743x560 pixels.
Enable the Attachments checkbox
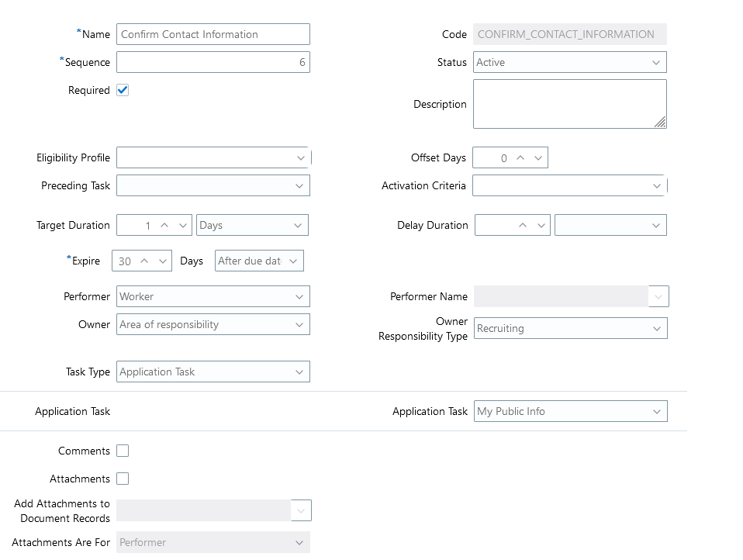(x=122, y=479)
